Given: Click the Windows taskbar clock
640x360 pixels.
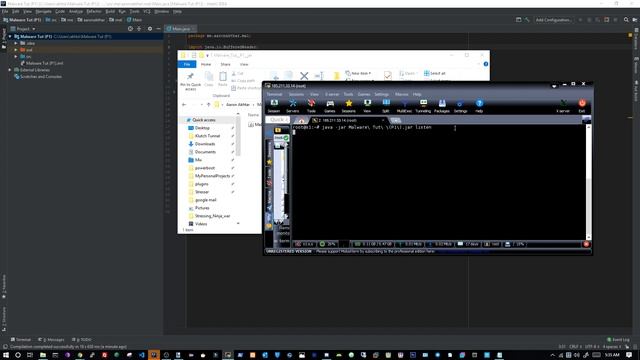Looking at the screenshot, I should pos(612,355).
